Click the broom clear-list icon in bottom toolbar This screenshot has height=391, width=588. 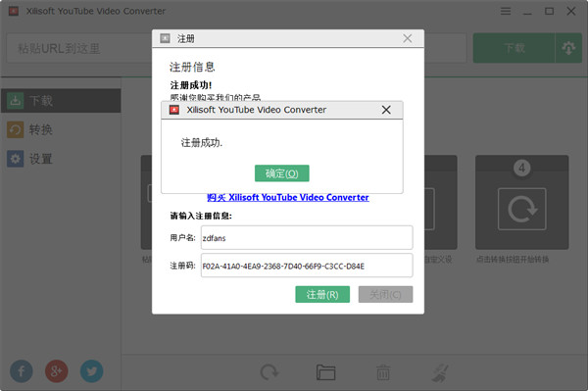pos(439,372)
